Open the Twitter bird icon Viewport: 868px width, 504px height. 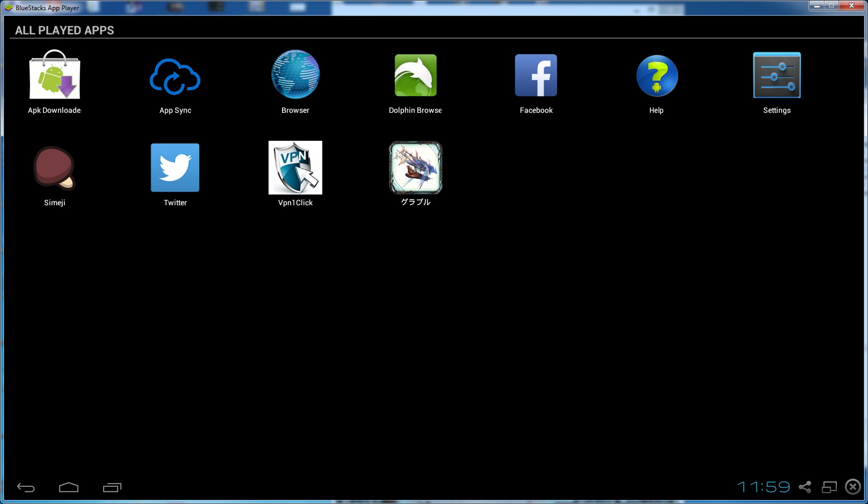(x=175, y=168)
